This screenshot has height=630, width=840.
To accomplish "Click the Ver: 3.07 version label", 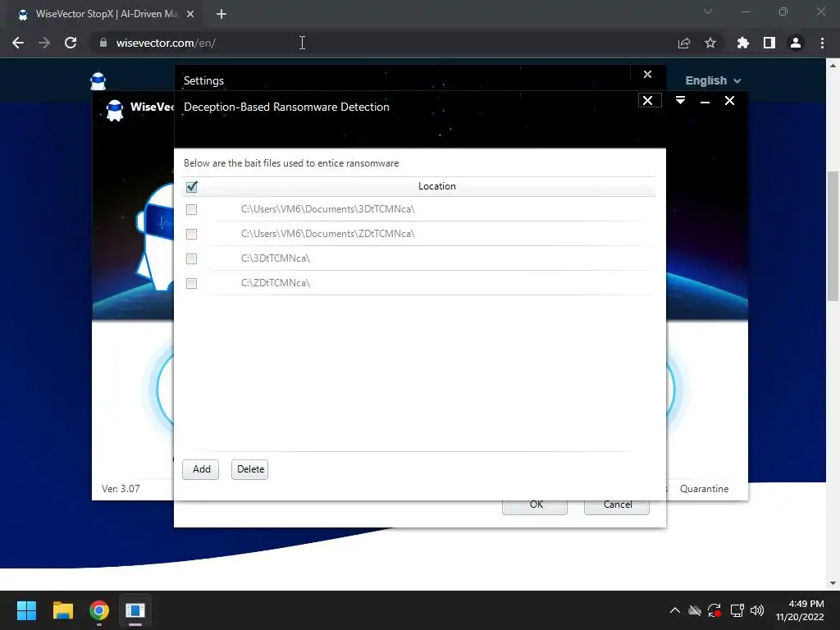I will (121, 489).
